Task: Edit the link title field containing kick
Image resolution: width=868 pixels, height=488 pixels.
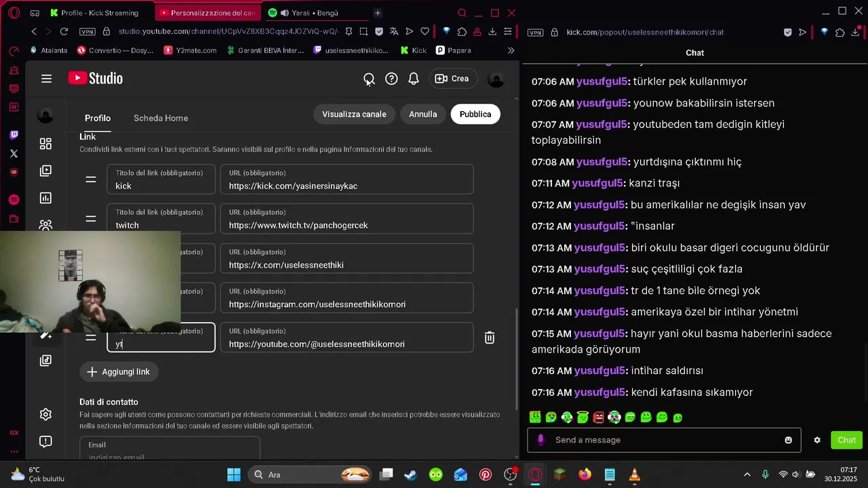Action: (x=161, y=180)
